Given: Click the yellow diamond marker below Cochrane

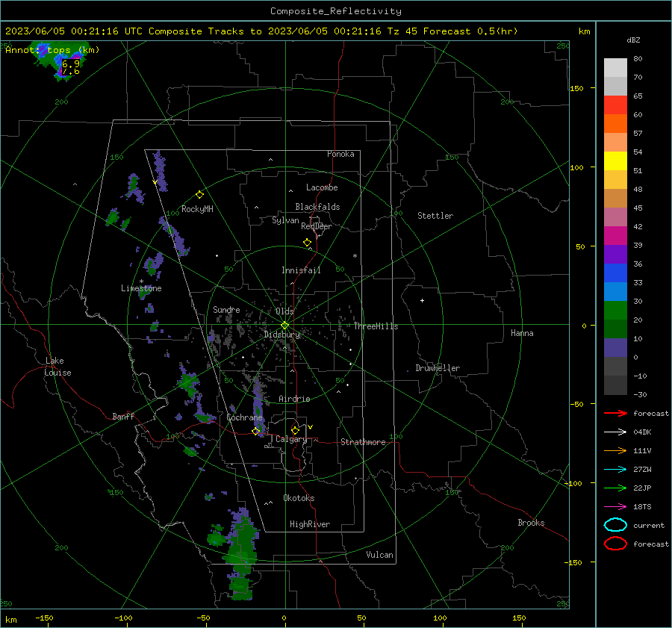Looking at the screenshot, I should [255, 432].
